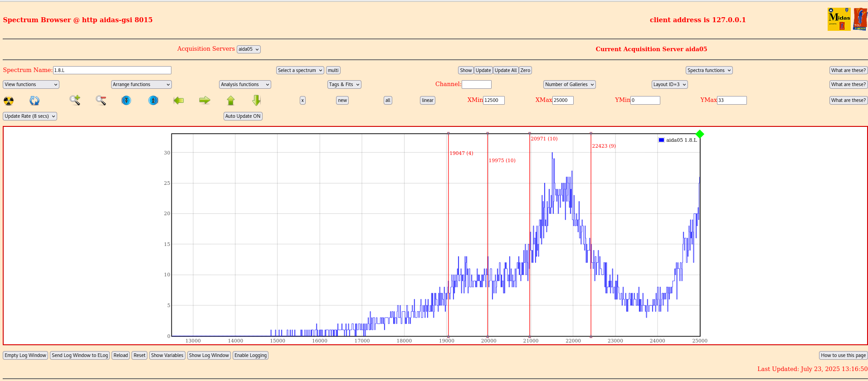The width and height of the screenshot is (868, 381).
Task: Click the blue circle down-arrows icon
Action: point(127,100)
